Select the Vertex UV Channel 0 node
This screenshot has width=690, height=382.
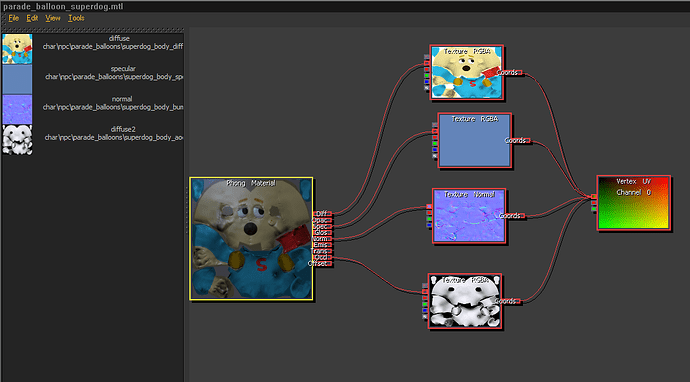[x=633, y=203]
